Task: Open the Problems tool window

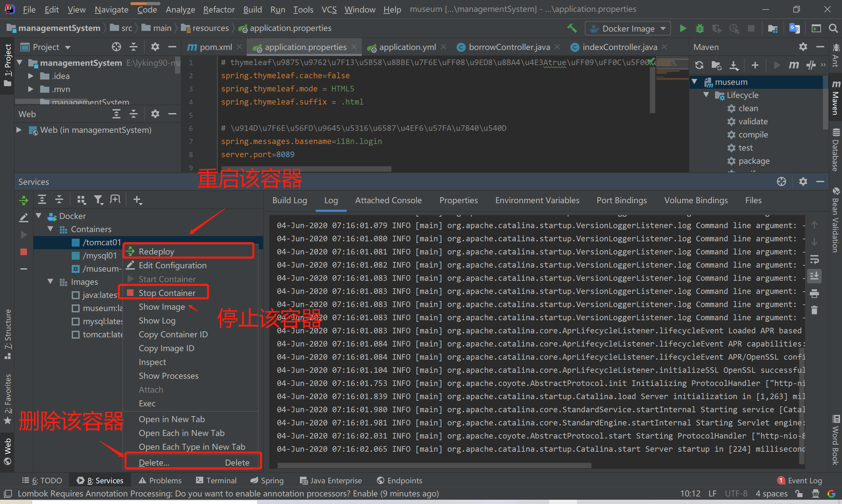Action: (x=160, y=480)
